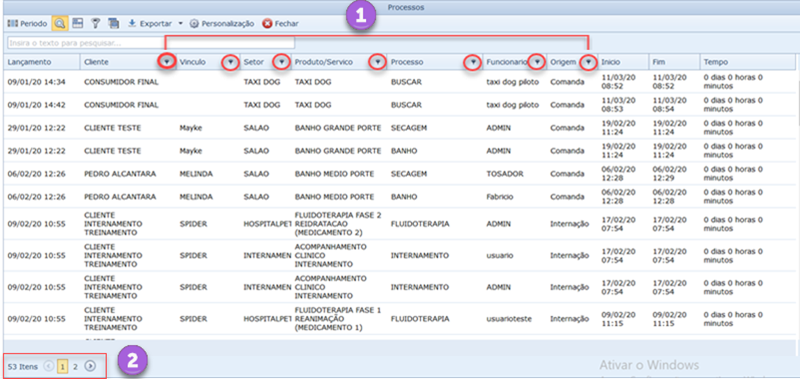Click the Fechar button
Viewport: 800px width, 379px height.
click(x=281, y=23)
